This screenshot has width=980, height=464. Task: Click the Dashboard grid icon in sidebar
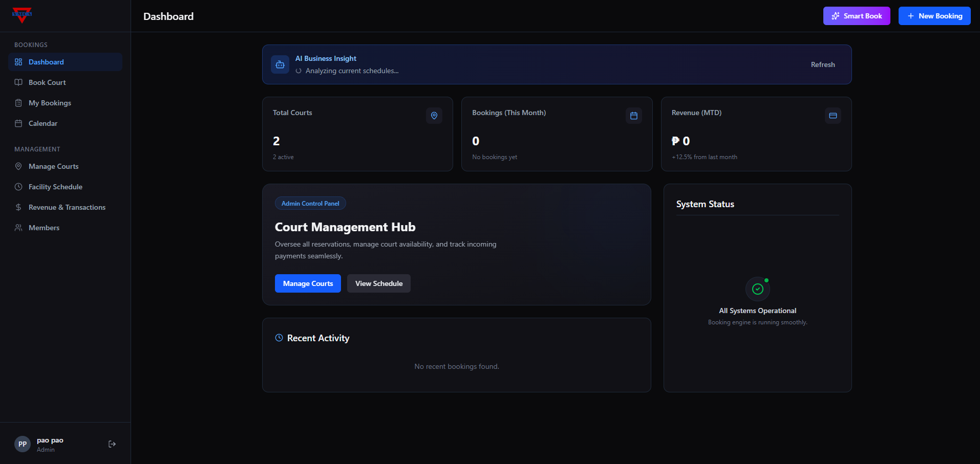click(18, 62)
